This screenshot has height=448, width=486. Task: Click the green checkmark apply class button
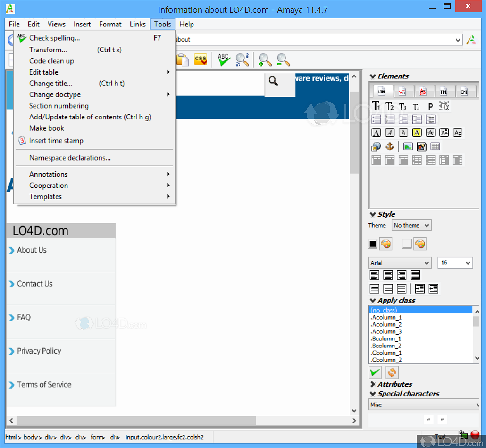click(x=376, y=372)
